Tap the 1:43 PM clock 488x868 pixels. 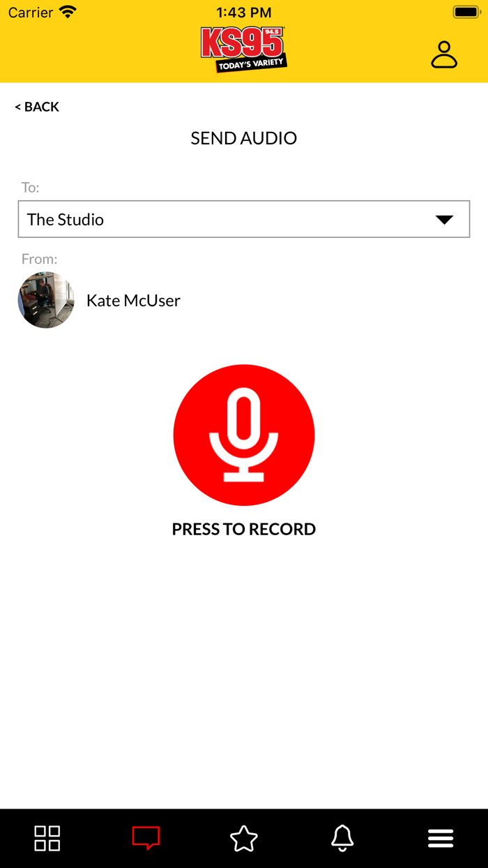coord(244,13)
